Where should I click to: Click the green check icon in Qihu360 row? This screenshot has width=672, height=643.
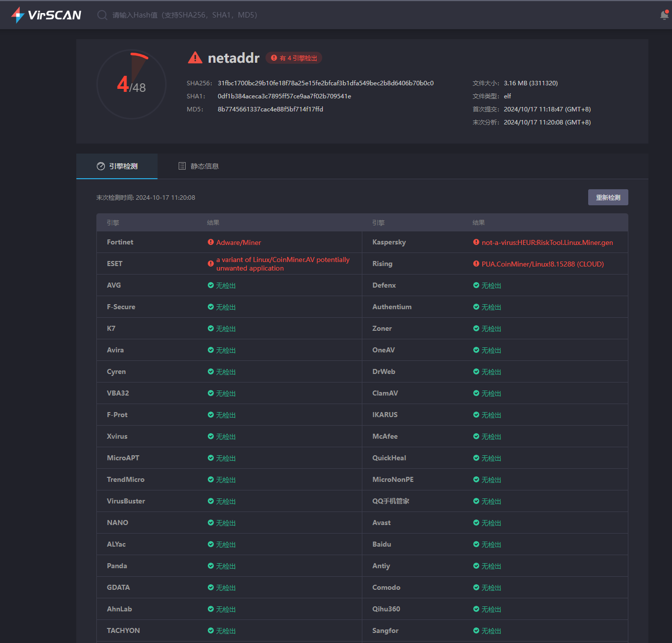476,609
